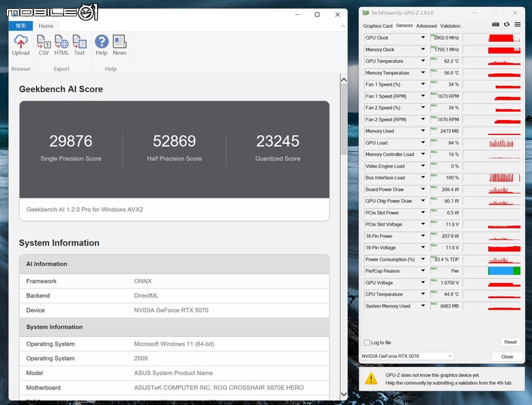The image size is (532, 405).
Task: Click the GPU-Z refresh icon
Action: tap(507, 25)
